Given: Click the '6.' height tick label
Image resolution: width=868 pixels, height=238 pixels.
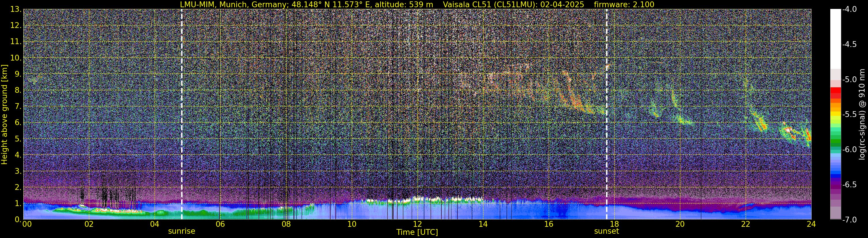Looking at the screenshot, I should pos(18,123).
